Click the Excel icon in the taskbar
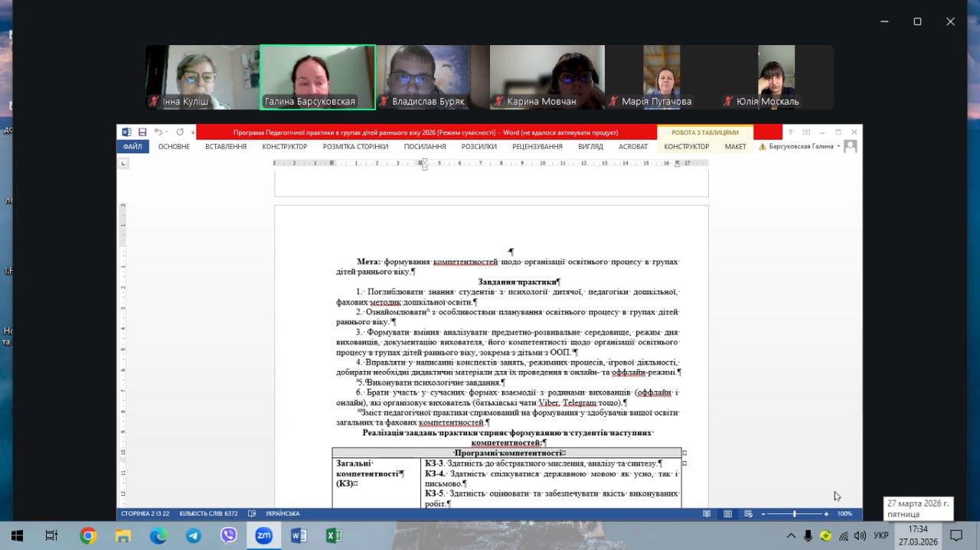Screen dimensions: 980x550 (334, 536)
